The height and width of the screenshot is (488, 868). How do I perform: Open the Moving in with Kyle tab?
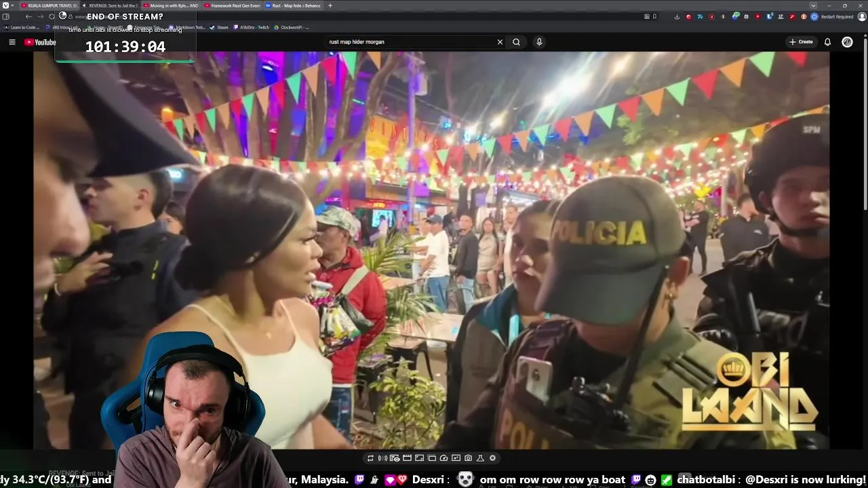(x=170, y=5)
